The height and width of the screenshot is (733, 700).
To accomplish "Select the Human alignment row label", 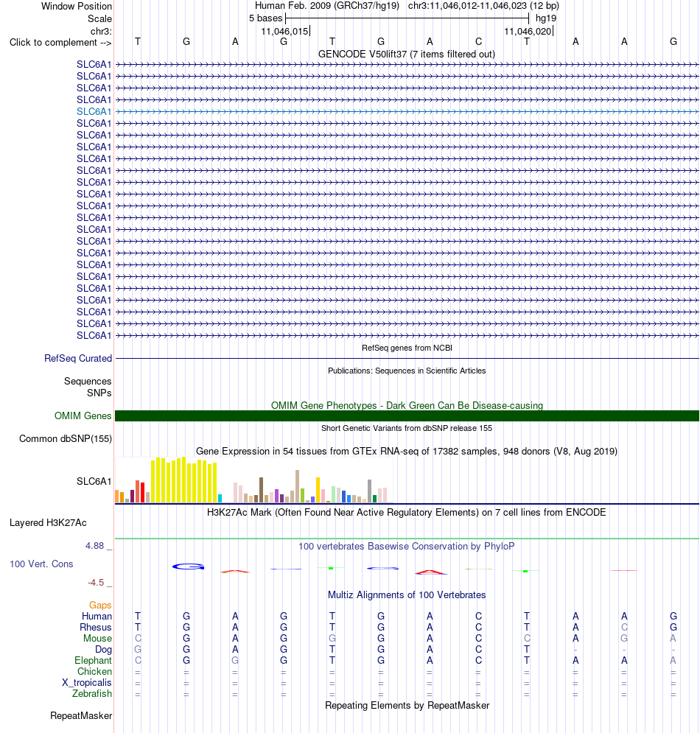I will pos(97,617).
